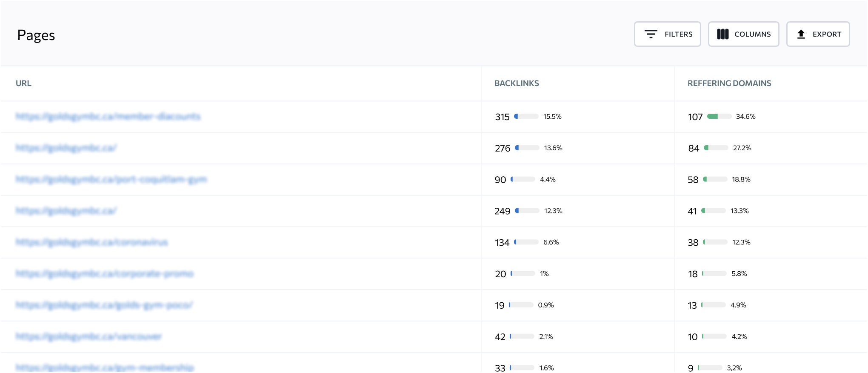Sort by Backlinks column header
868x373 pixels.
pos(517,83)
